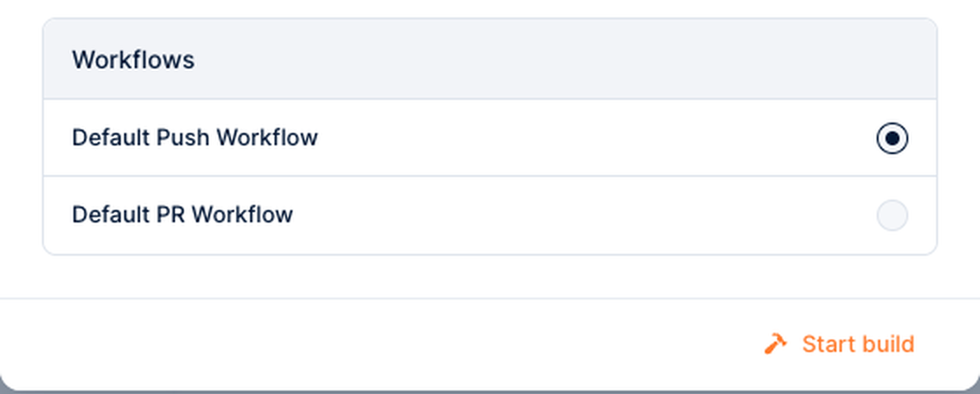Image resolution: width=980 pixels, height=394 pixels.
Task: Click the Workflows heading text
Action: coord(133,60)
